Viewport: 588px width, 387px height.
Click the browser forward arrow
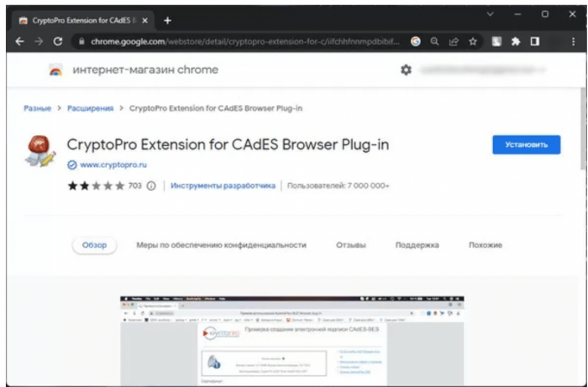tap(39, 42)
